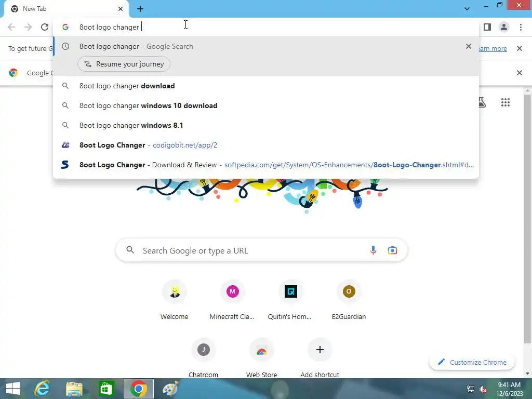This screenshot has height=399, width=532.
Task: Open the Web Store shortcut
Action: (x=262, y=357)
